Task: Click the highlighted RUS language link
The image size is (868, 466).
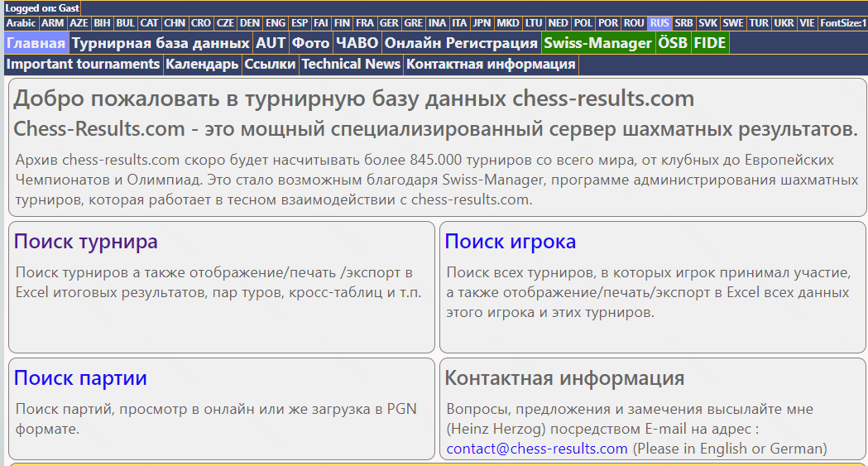Action: point(659,23)
